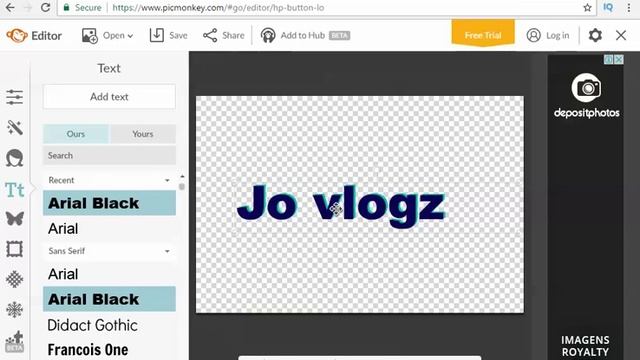
Task: Click the font list scrollbar thumb
Action: point(182,187)
